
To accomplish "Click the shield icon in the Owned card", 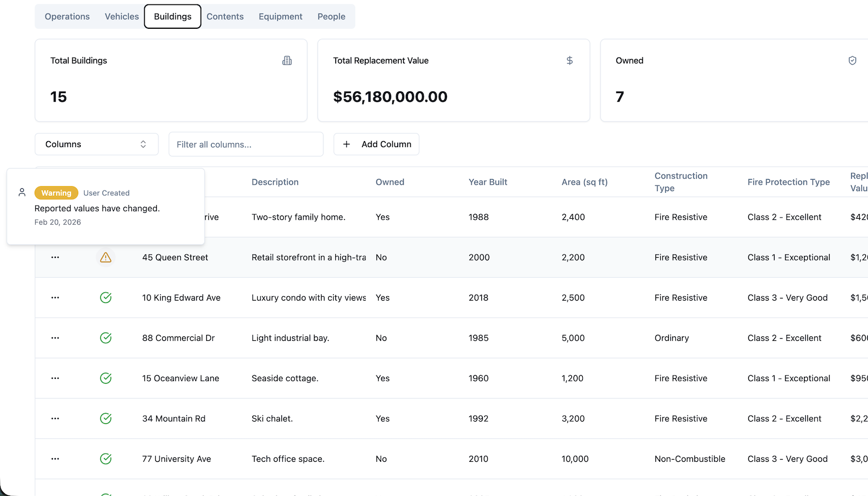I will click(x=852, y=61).
